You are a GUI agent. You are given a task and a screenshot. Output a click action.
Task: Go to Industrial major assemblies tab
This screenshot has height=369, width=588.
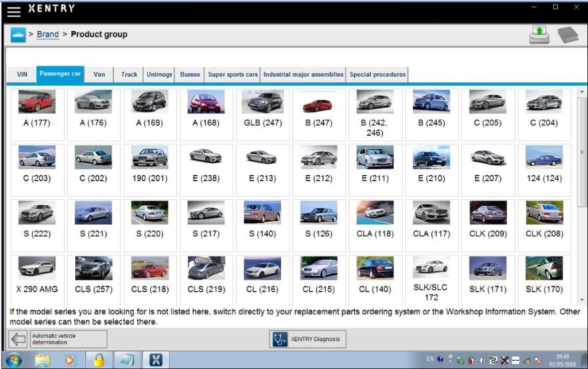pyautogui.click(x=303, y=74)
